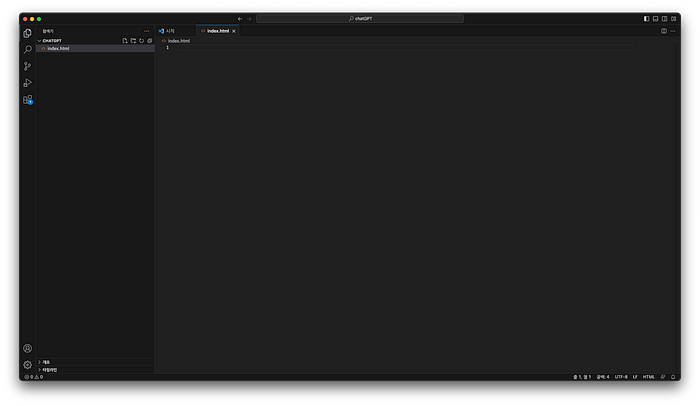Screen dimensions: 700x406
Task: Toggle the secondary sidebar layout button
Action: [x=664, y=18]
